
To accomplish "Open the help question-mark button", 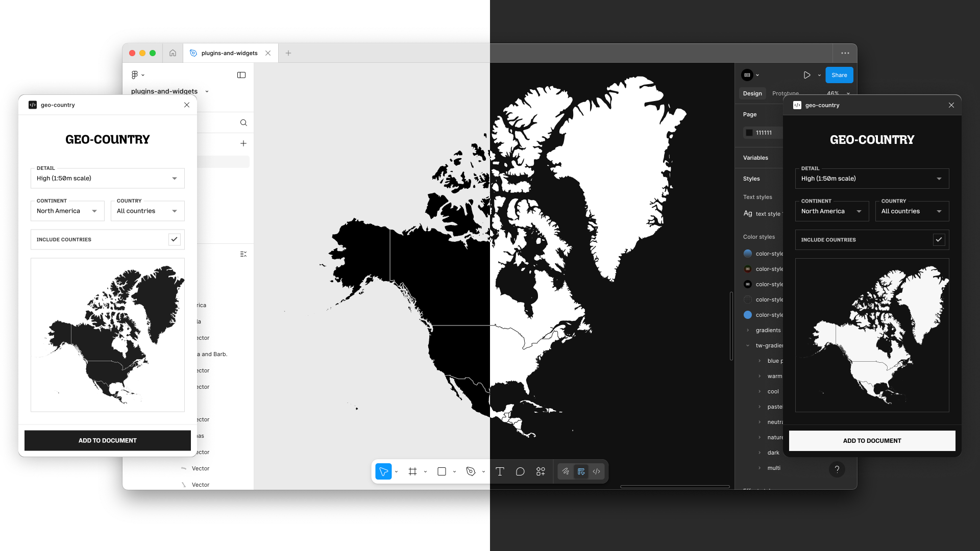I will (x=837, y=469).
